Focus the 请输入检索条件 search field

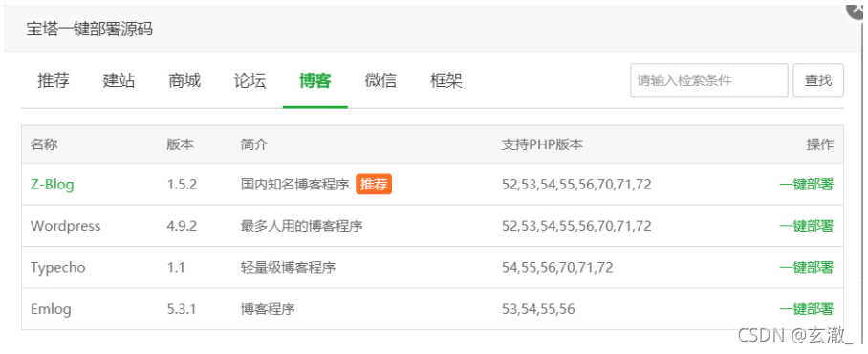(x=708, y=80)
